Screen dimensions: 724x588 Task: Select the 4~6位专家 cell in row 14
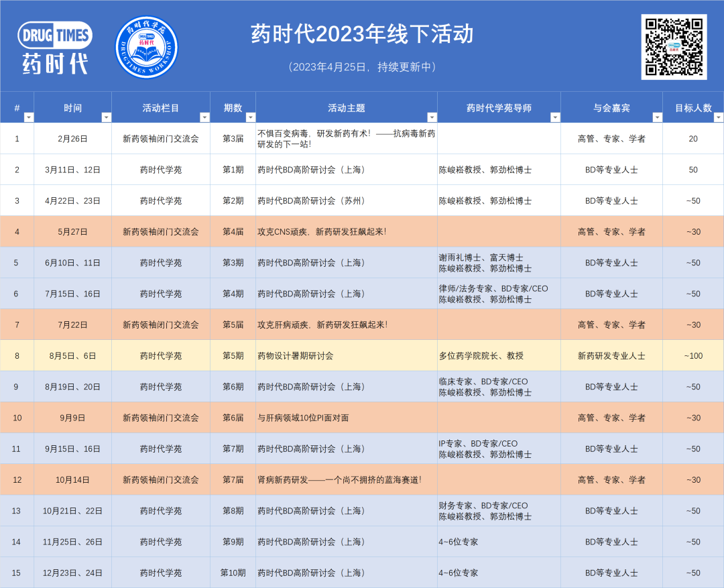(499, 541)
